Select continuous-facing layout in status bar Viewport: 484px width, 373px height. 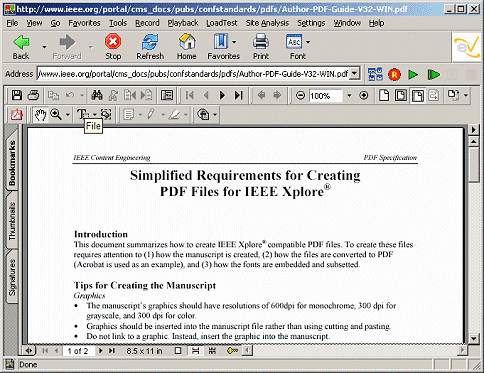pyautogui.click(x=212, y=351)
